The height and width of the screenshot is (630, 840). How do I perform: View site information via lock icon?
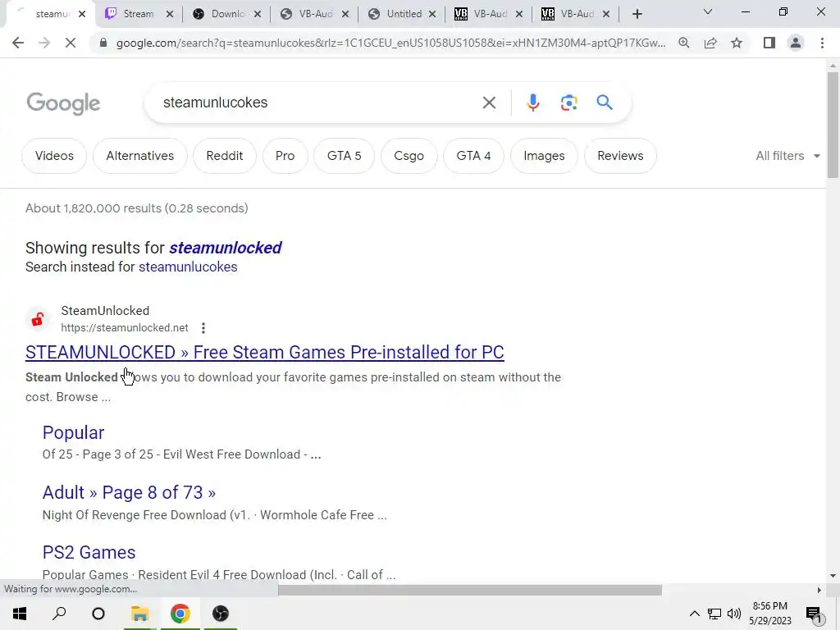click(103, 43)
